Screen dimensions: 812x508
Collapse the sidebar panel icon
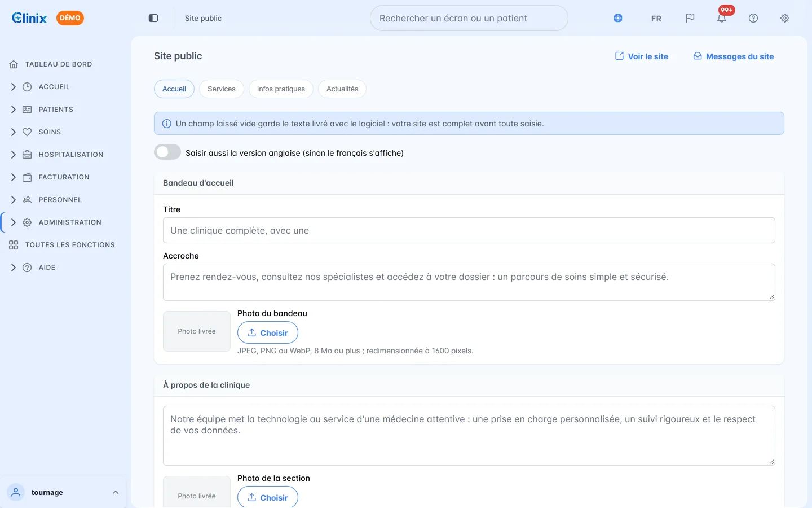click(153, 18)
